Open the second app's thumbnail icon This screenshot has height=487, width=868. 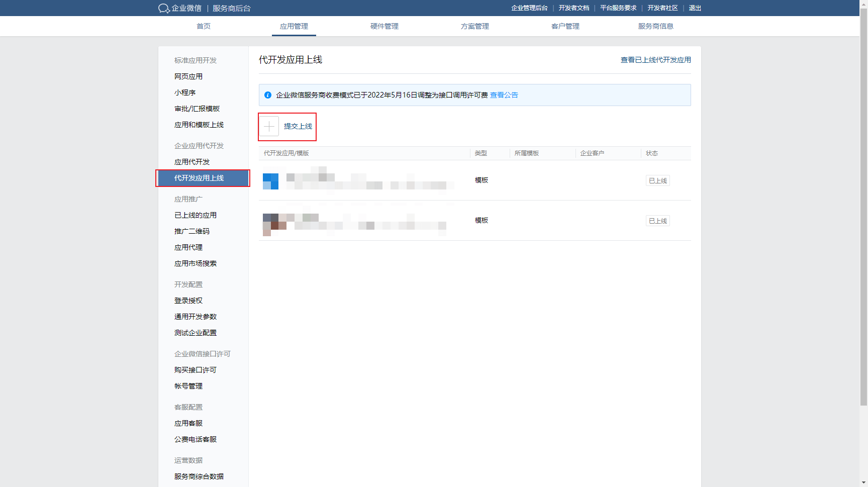tap(271, 224)
